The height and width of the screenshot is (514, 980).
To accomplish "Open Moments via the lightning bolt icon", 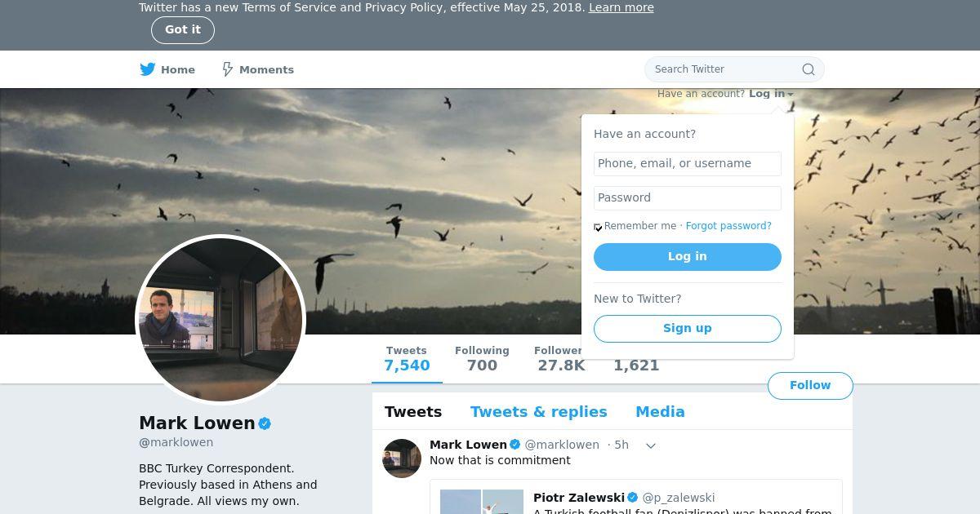I will pos(228,69).
